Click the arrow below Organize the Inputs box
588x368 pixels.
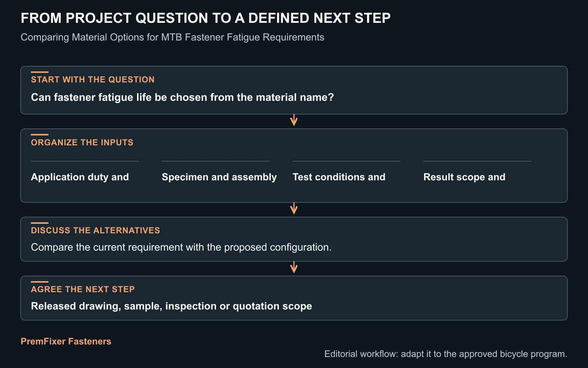pyautogui.click(x=294, y=209)
